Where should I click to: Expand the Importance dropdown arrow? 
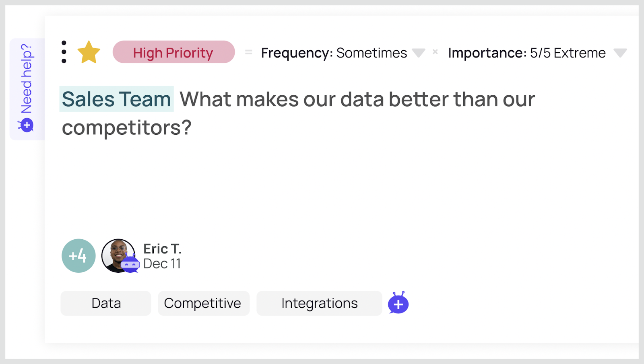pyautogui.click(x=620, y=53)
